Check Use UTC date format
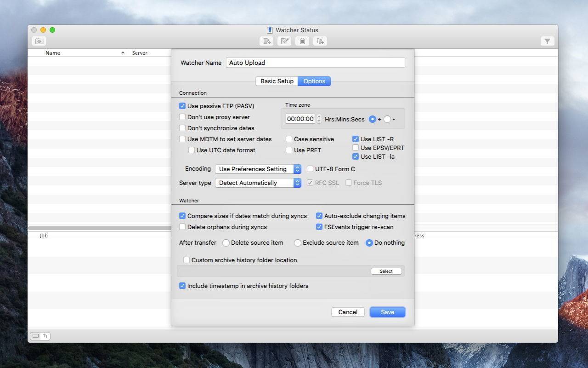 point(192,150)
